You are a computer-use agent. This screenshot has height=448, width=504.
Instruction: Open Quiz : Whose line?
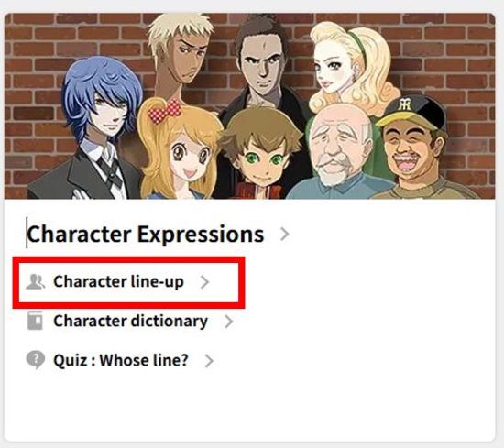[121, 360]
